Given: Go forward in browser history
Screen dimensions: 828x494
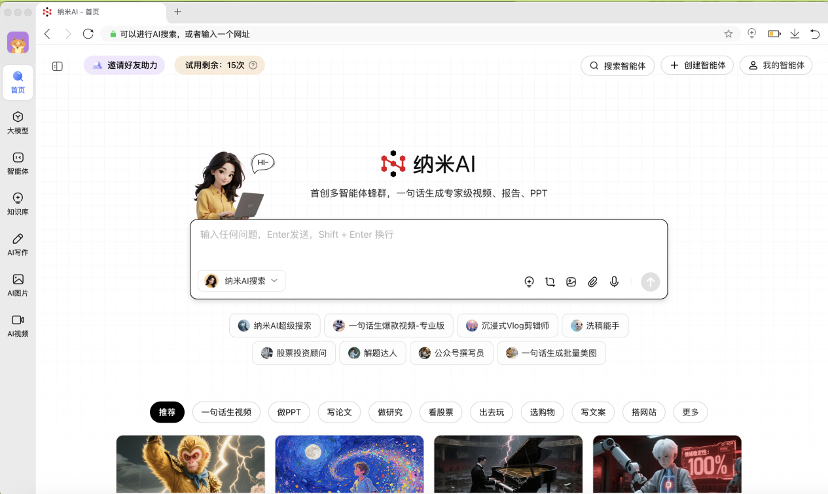Looking at the screenshot, I should (x=68, y=34).
